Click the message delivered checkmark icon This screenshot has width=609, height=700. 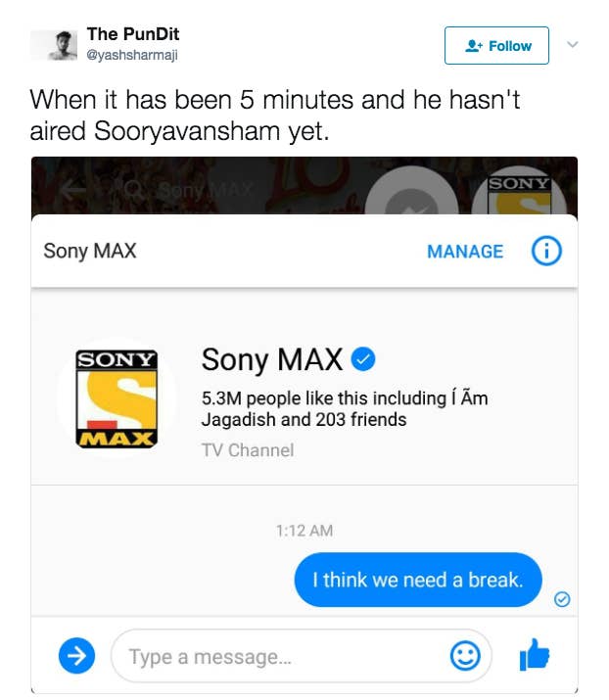coord(562,599)
